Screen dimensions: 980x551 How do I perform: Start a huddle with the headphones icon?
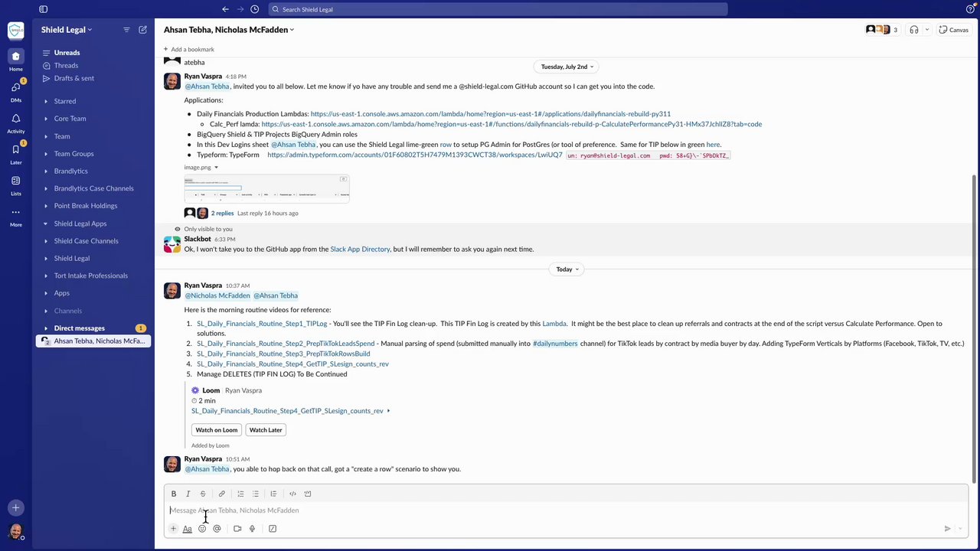point(913,30)
